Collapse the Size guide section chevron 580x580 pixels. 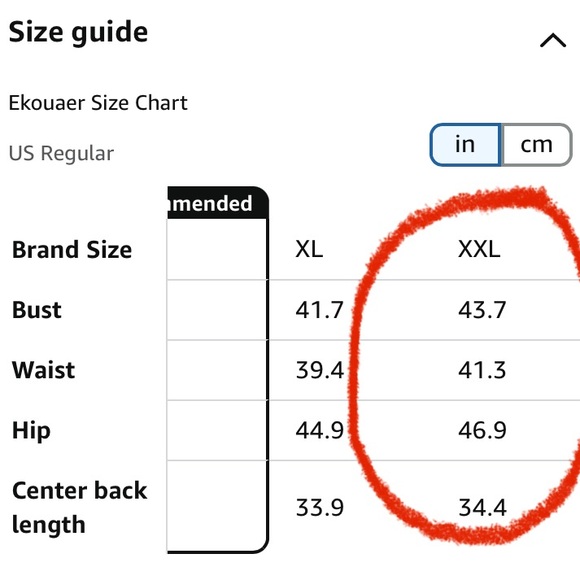click(x=553, y=40)
